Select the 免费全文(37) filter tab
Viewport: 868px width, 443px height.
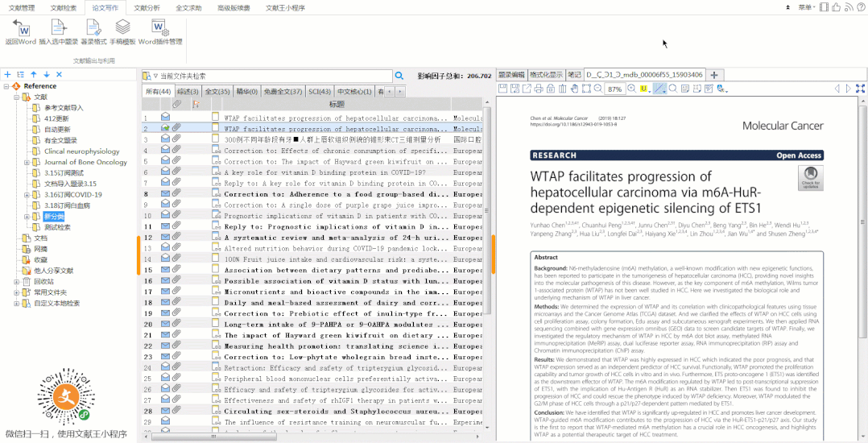(x=283, y=92)
